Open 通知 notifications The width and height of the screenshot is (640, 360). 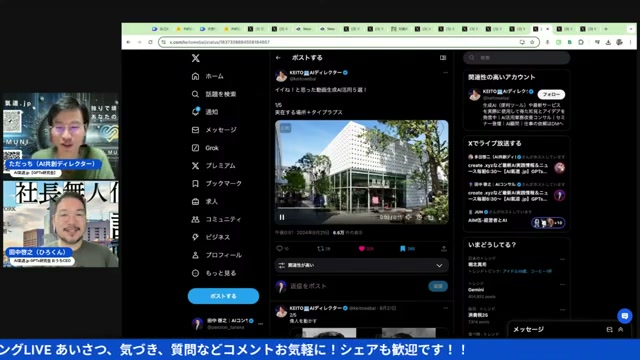coord(204,112)
